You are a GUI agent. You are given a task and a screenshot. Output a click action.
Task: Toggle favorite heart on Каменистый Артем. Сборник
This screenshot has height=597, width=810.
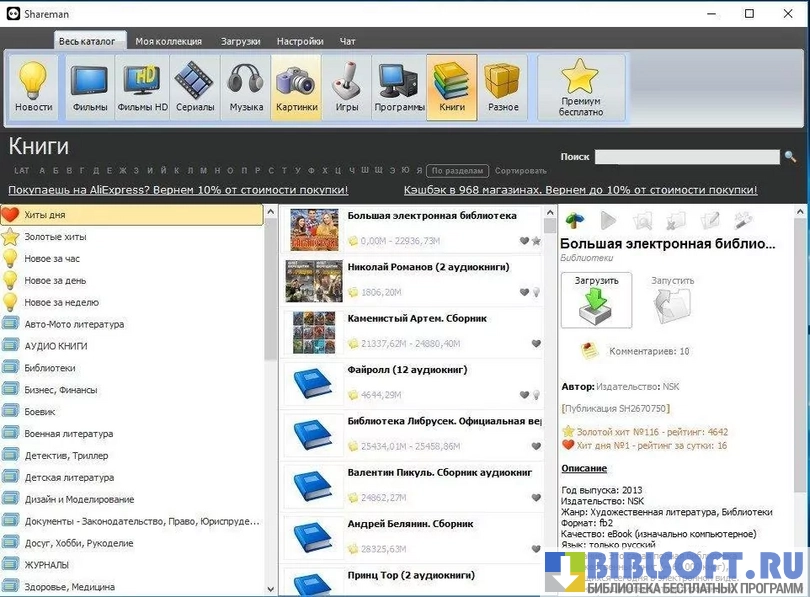[536, 344]
